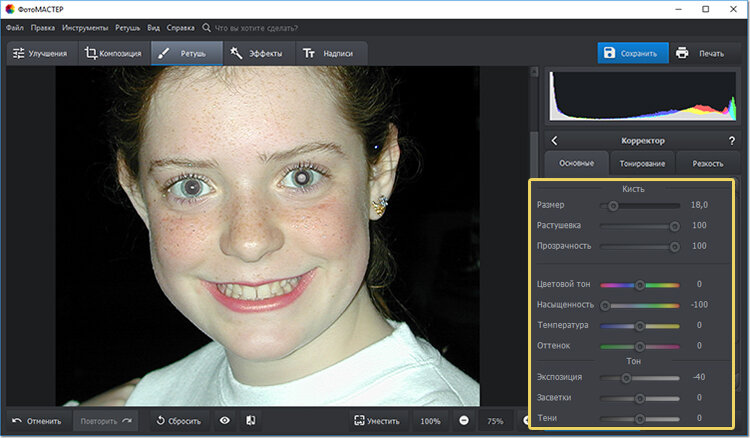Select the Резкость tab
The image size is (750, 438).
click(708, 163)
